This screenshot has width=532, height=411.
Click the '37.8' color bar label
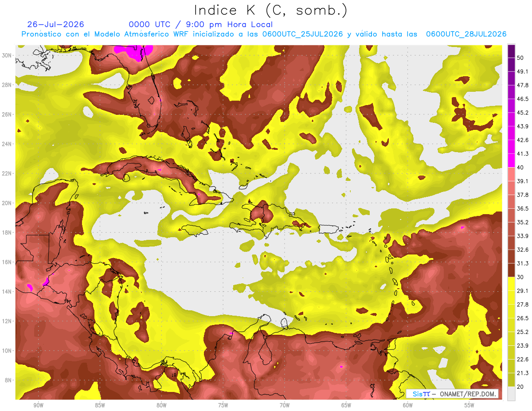click(523, 195)
